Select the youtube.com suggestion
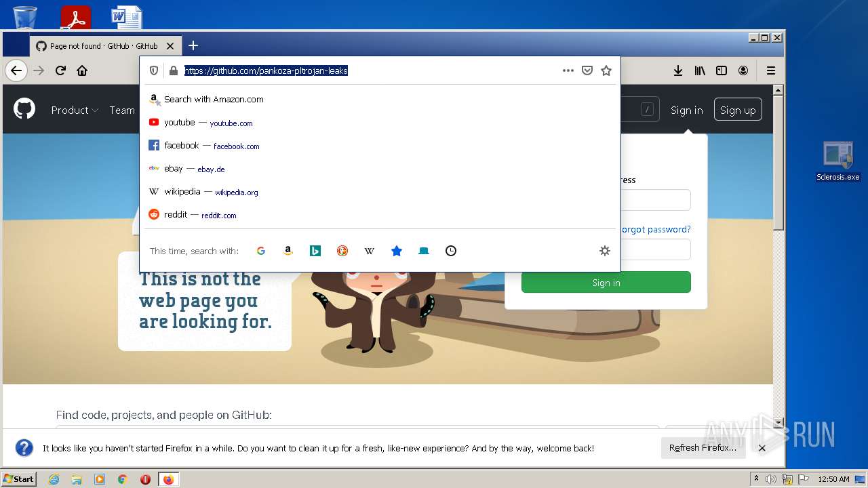 click(x=380, y=123)
